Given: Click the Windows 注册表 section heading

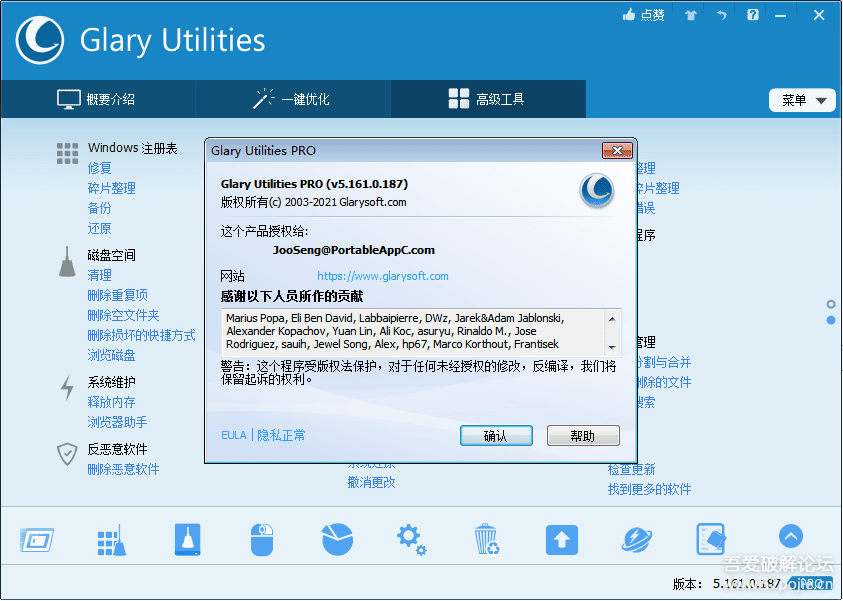Looking at the screenshot, I should pos(133,148).
